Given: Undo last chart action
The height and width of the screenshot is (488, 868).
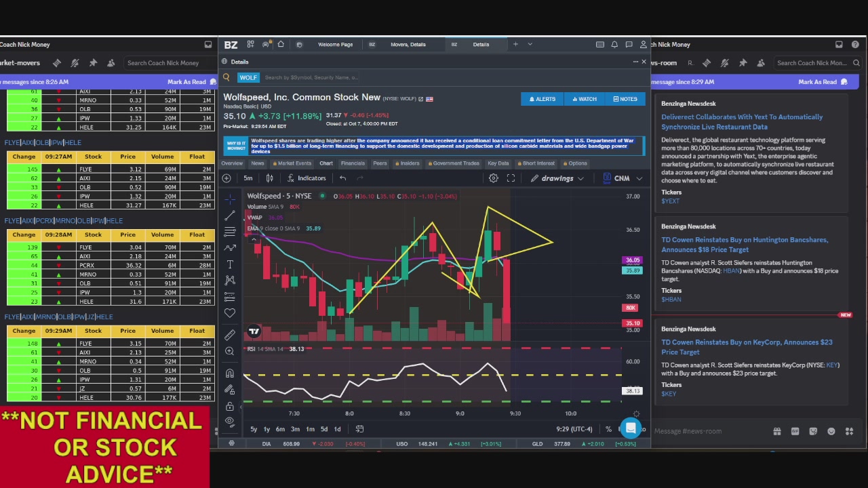Looking at the screenshot, I should pos(342,178).
